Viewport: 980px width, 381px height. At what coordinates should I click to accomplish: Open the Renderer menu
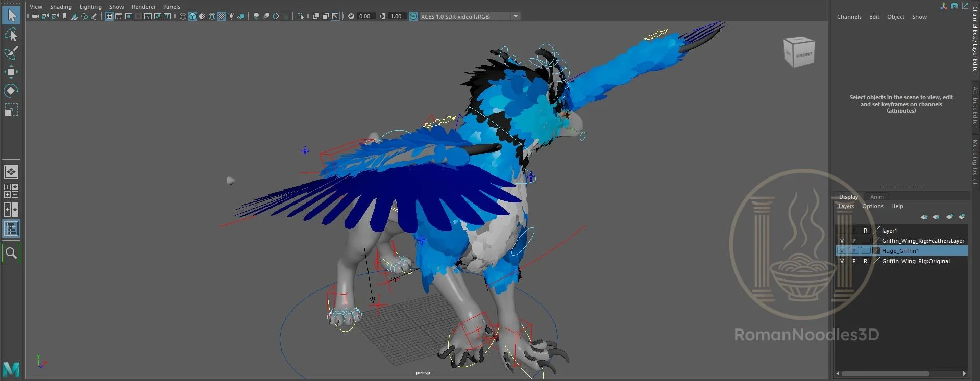point(143,7)
